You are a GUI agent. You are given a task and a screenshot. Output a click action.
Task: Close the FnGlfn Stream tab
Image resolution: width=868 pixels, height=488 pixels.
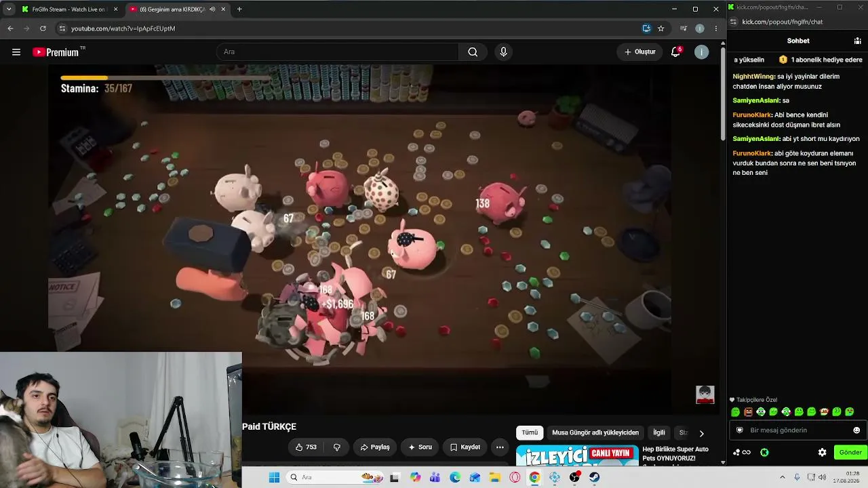116,9
